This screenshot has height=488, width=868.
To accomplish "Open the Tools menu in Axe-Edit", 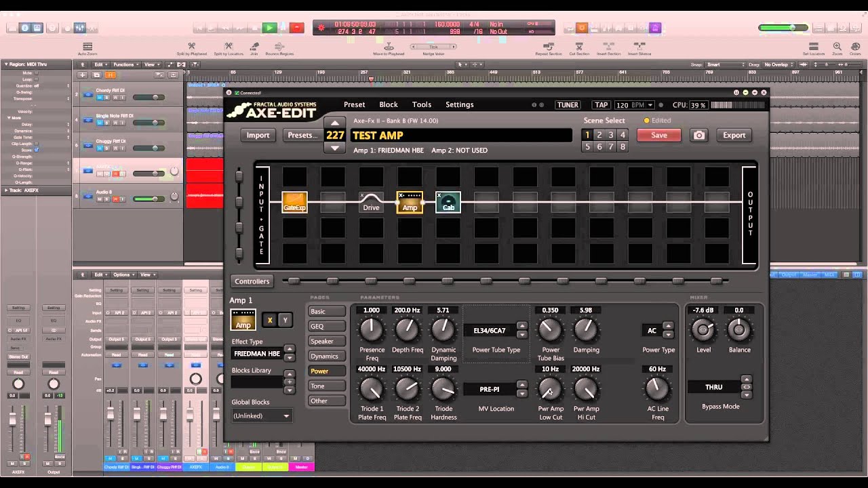I will coord(422,104).
